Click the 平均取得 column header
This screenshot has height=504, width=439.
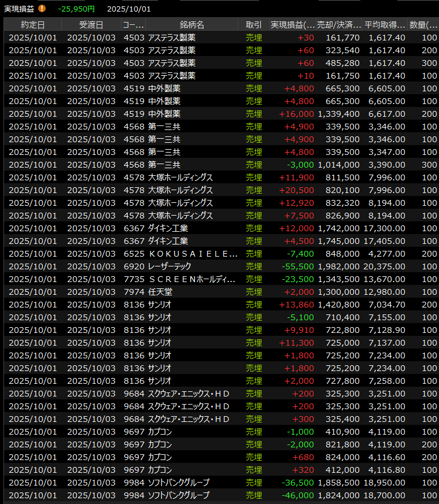point(385,24)
